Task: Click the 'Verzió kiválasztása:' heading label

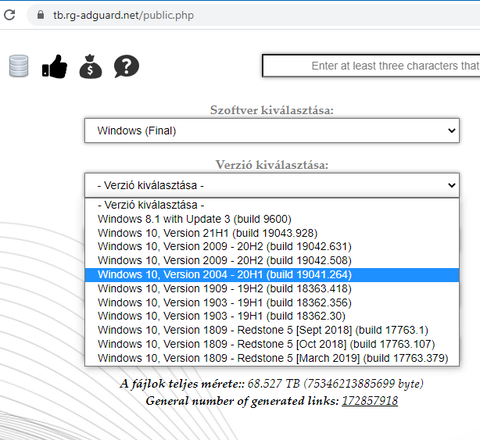Action: (x=272, y=165)
